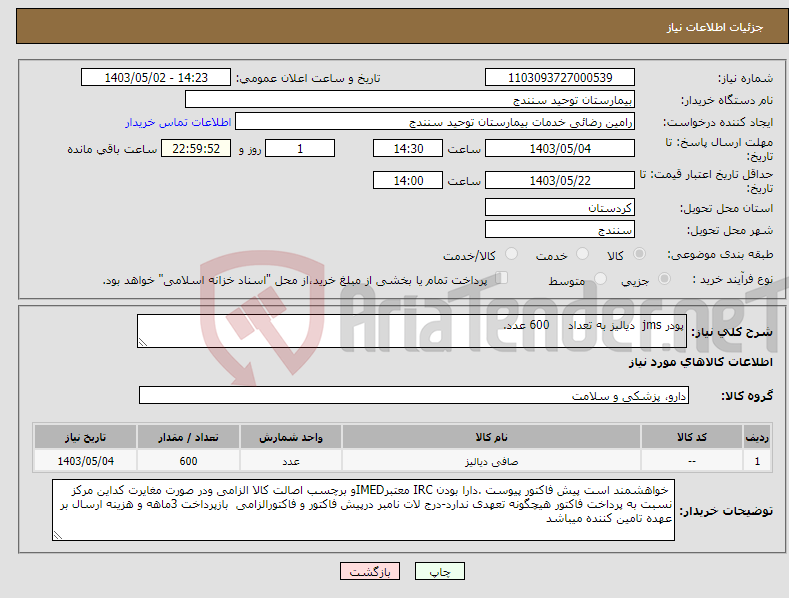Viewport: 789px width, 598px height.
Task: Click the row number cell 1
Action: [x=757, y=461]
